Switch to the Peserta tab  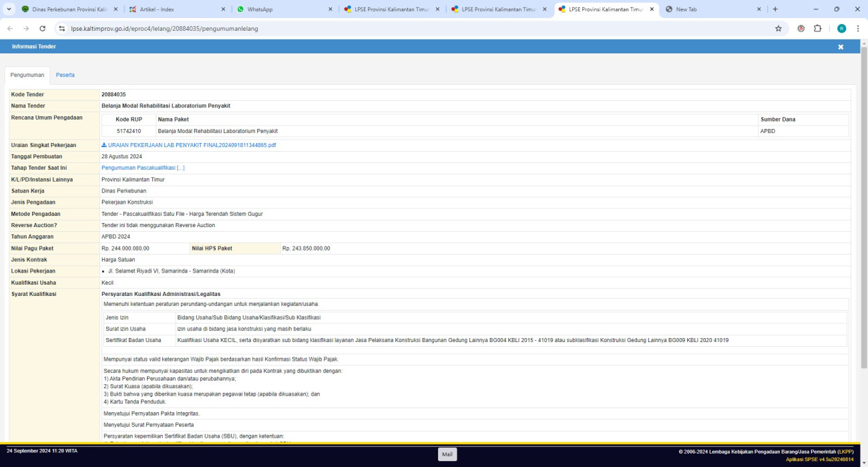65,75
